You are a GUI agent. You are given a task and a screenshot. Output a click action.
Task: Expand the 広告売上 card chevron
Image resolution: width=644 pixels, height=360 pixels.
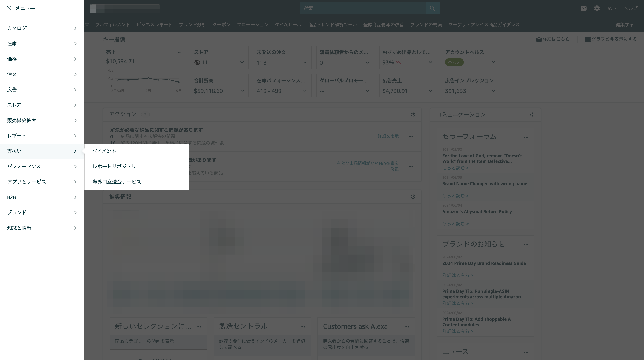click(430, 91)
